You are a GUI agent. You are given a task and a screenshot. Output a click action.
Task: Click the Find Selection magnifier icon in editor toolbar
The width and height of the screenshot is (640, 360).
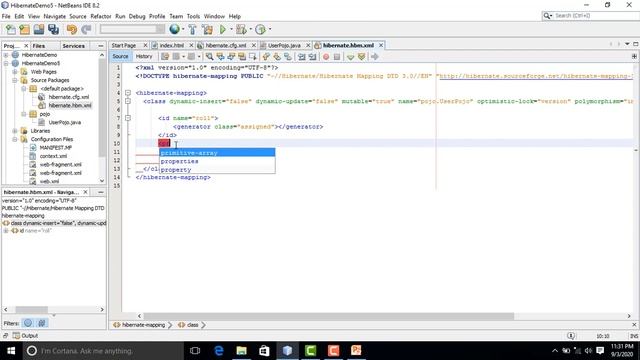point(209,57)
